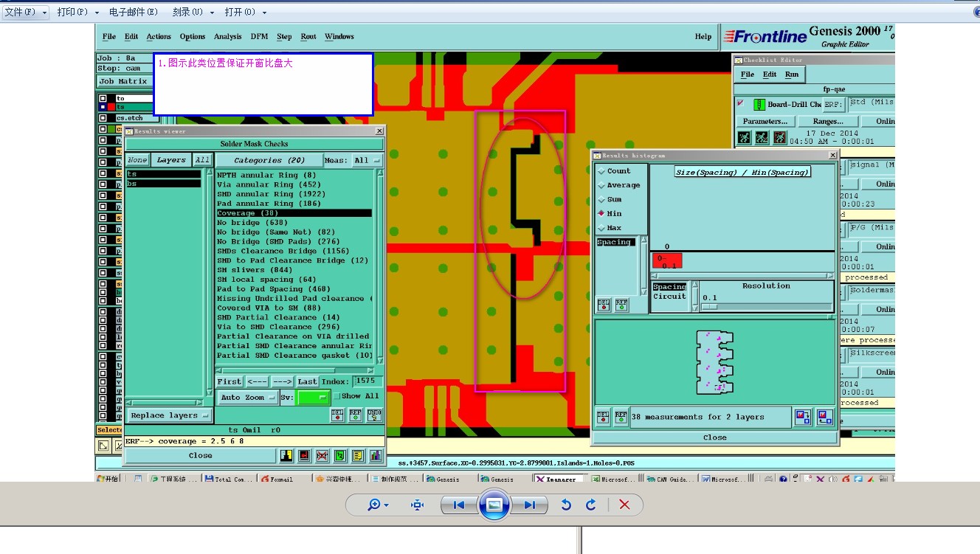Rotate image counterclockwise in photo viewer
980x554 pixels.
(566, 505)
